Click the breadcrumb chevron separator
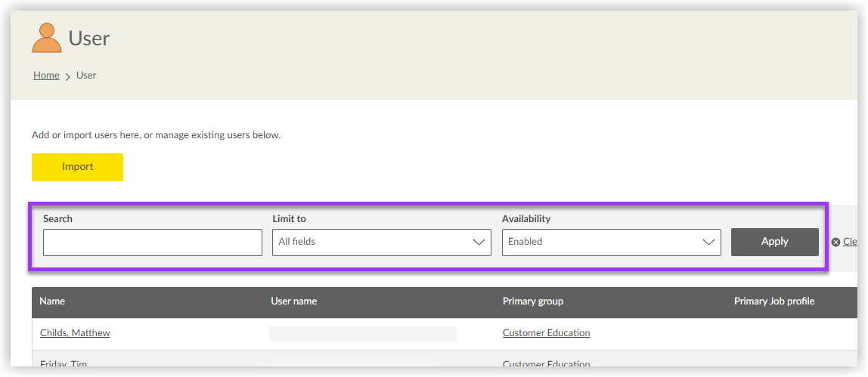Viewport: 868px width, 377px height. click(x=68, y=76)
